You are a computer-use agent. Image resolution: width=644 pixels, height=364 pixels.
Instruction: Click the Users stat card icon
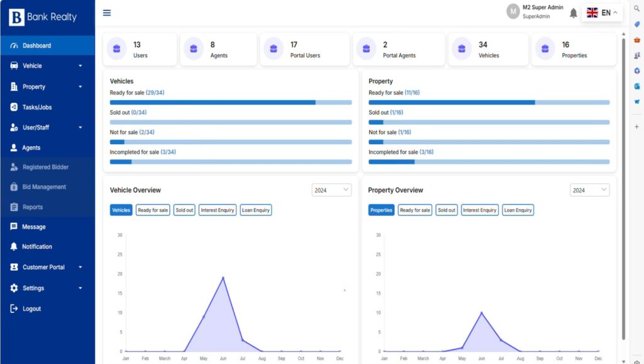(x=116, y=49)
